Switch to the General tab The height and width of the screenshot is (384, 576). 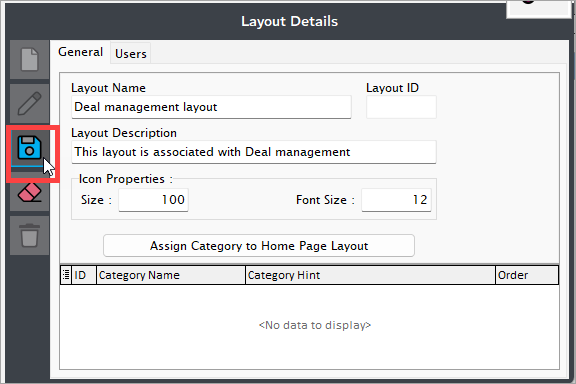coord(80,52)
